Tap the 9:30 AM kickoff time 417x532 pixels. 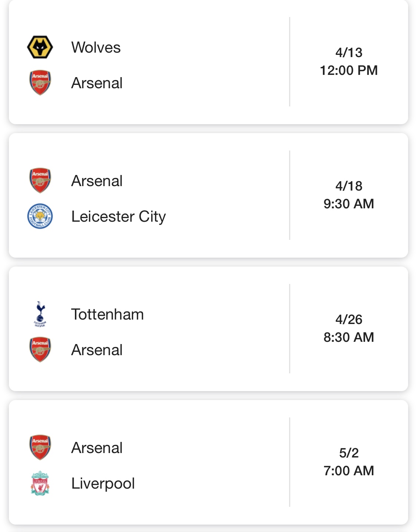349,204
